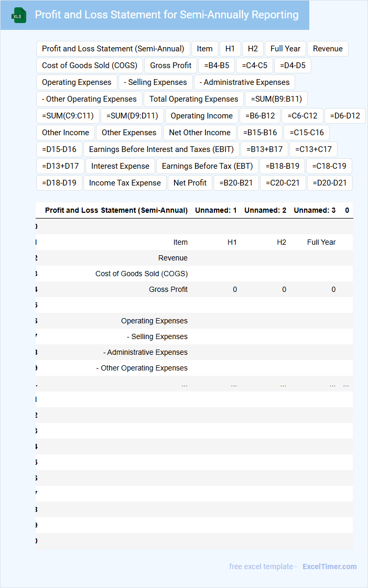Click the '- Administrative Expenses' tag chip

(x=245, y=82)
